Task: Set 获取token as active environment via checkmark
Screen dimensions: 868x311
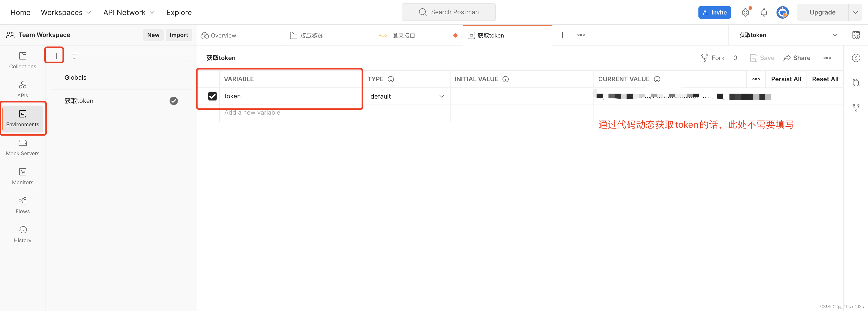Action: tap(173, 100)
